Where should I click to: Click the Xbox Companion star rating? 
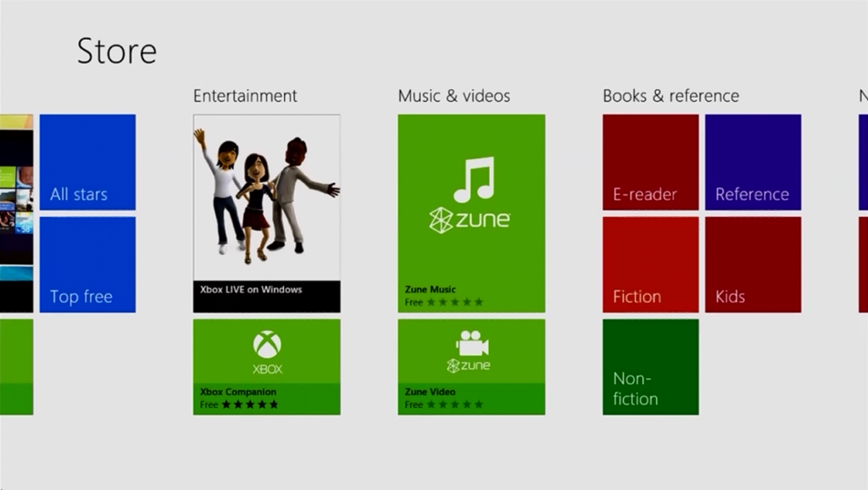pyautogui.click(x=250, y=404)
